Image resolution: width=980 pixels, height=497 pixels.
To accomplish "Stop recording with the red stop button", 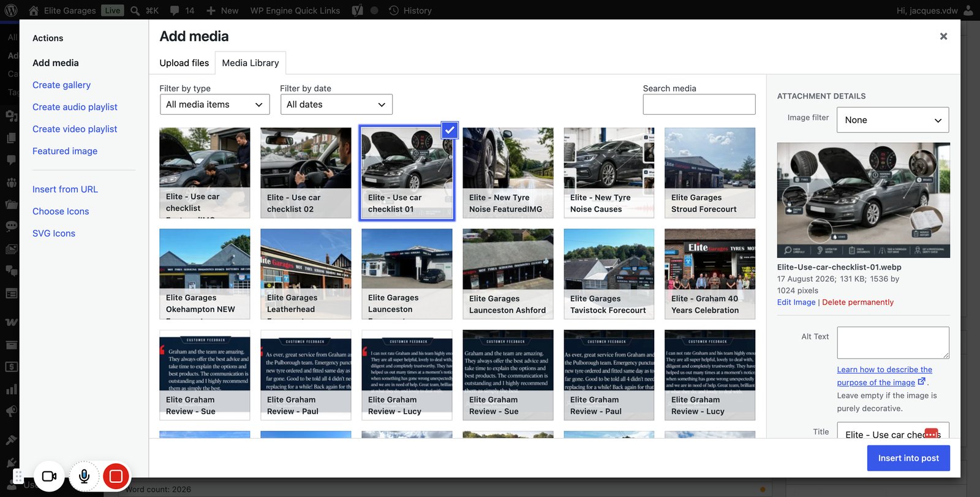I will click(x=116, y=476).
